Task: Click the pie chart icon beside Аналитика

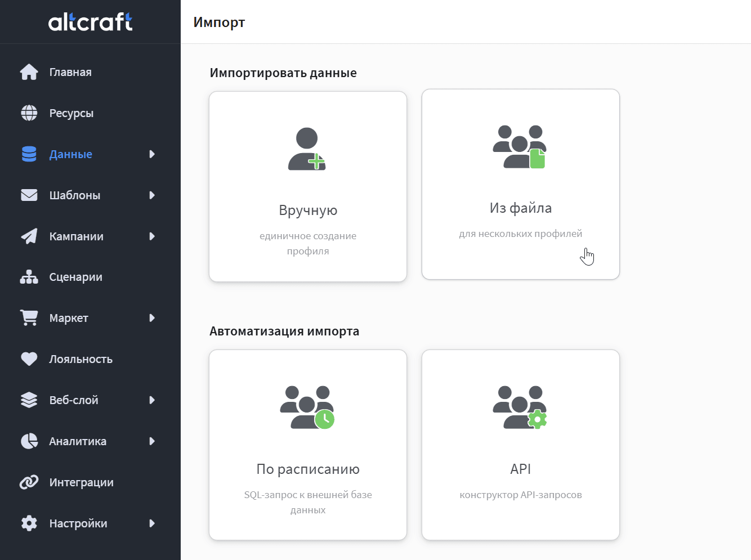Action: point(29,441)
